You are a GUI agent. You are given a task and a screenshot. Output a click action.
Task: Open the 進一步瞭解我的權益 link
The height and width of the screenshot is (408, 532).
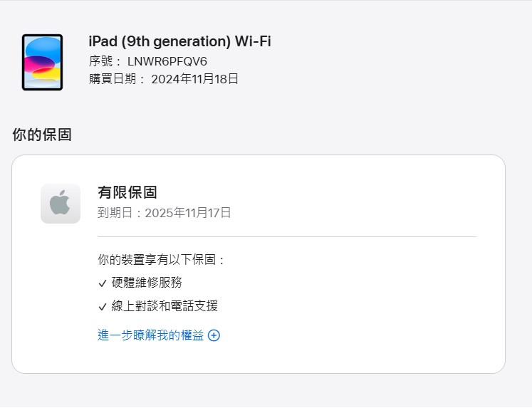[150, 335]
